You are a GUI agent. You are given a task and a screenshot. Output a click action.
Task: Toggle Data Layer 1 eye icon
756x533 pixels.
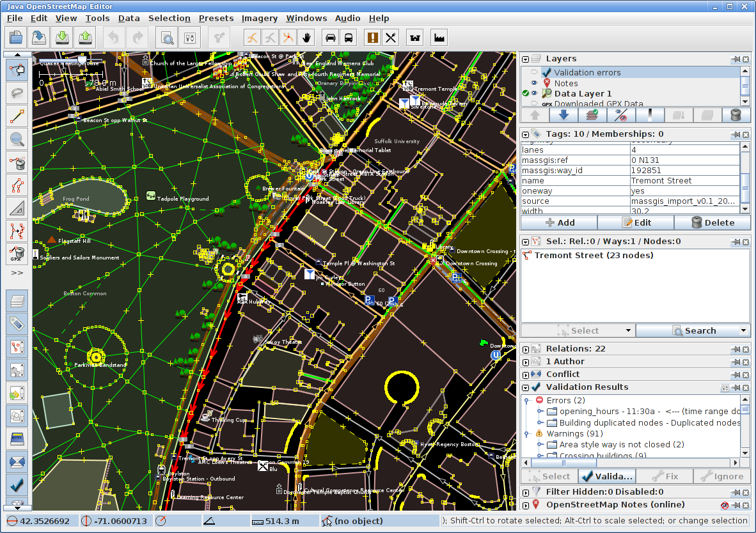pos(534,93)
